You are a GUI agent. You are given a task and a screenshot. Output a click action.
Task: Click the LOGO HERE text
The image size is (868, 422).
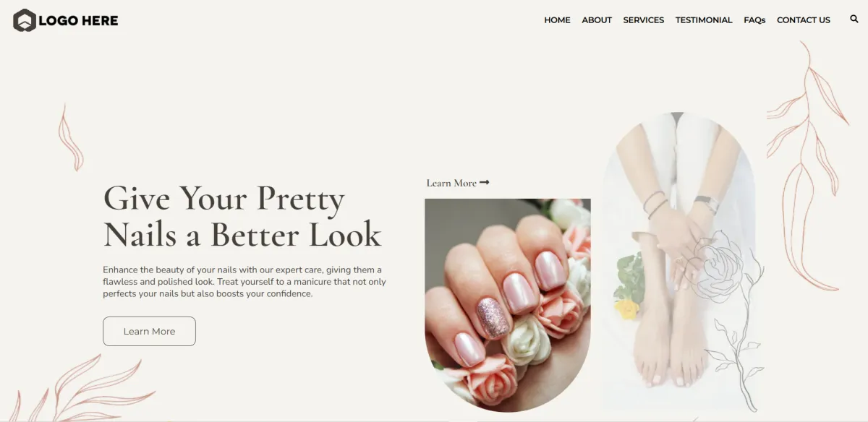[x=78, y=21]
